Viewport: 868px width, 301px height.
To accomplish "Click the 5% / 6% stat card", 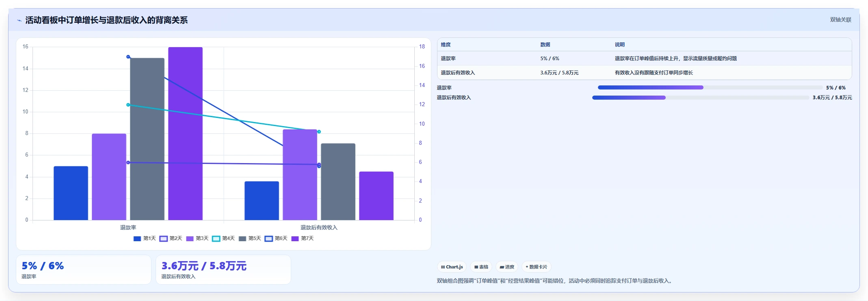I will point(84,270).
